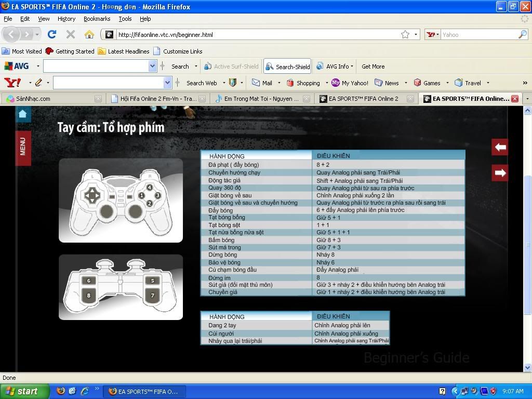The image size is (532, 399).
Task: Open the Tools menu
Action: (125, 19)
